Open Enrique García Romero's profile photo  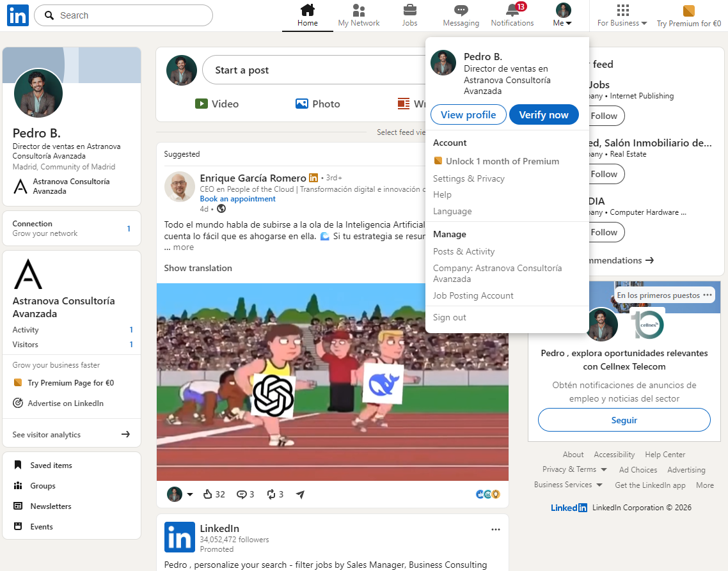click(180, 187)
